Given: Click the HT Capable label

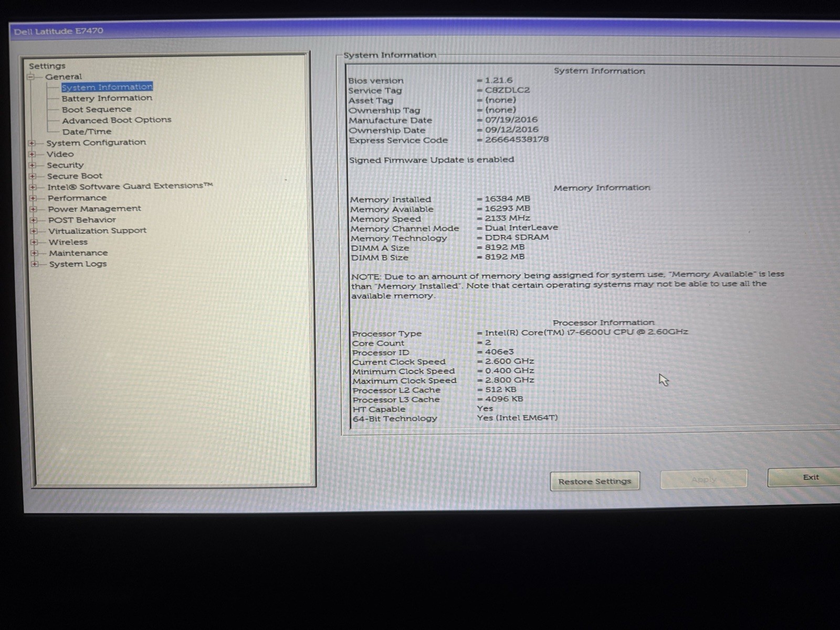Looking at the screenshot, I should tap(379, 409).
